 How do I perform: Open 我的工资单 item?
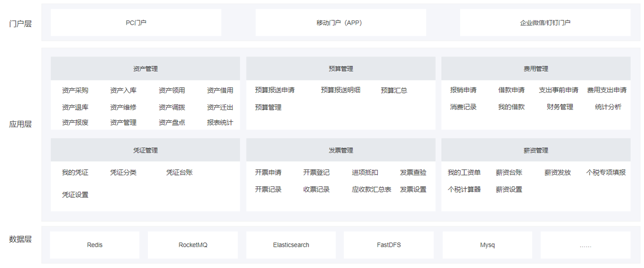464,173
